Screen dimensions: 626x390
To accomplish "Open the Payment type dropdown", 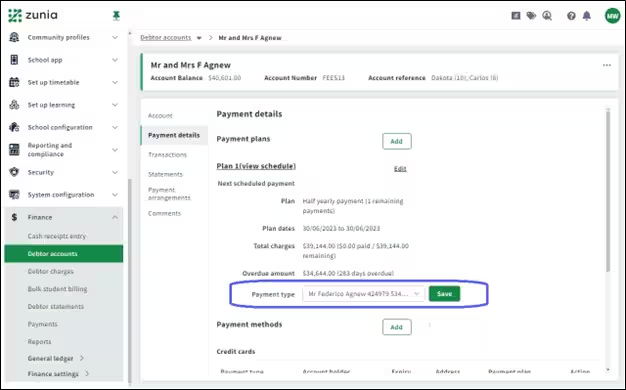I will (363, 294).
